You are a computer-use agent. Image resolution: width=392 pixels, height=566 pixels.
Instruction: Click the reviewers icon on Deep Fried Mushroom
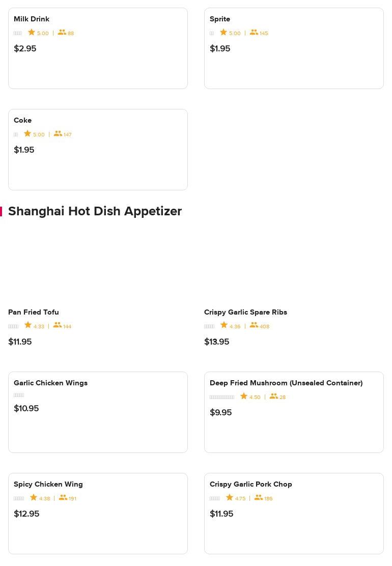(x=274, y=396)
